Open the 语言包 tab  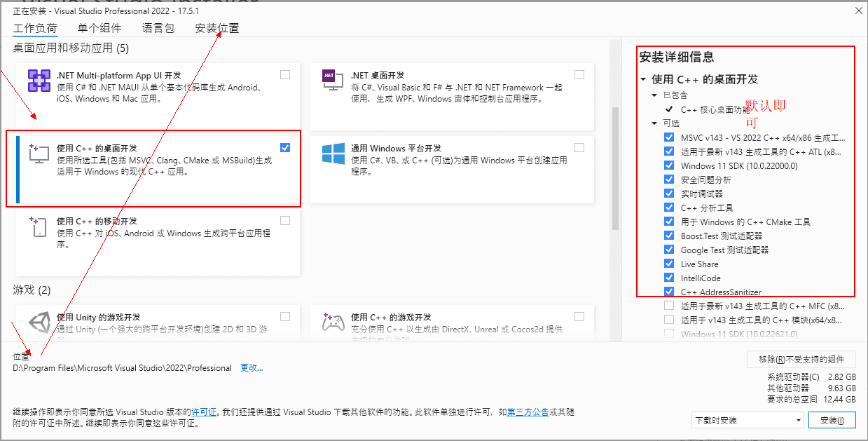(158, 28)
